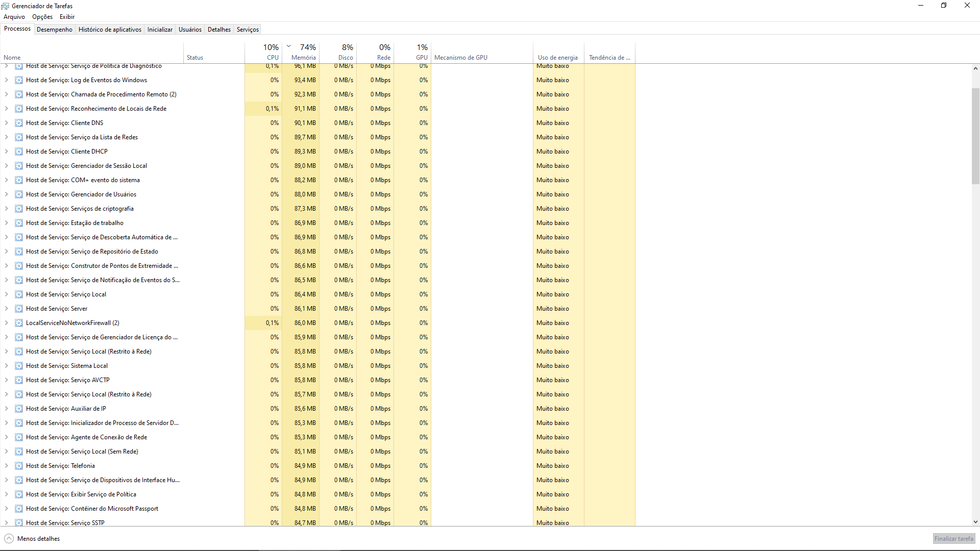Click the Finalizar tarefa button
The width and height of the screenshot is (980, 551).
point(953,539)
